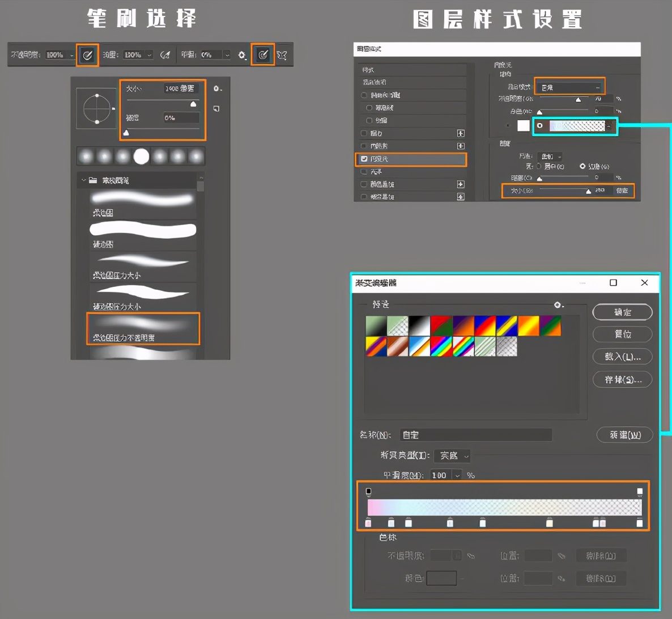Click the butterfly symmetry paint icon

282,55
